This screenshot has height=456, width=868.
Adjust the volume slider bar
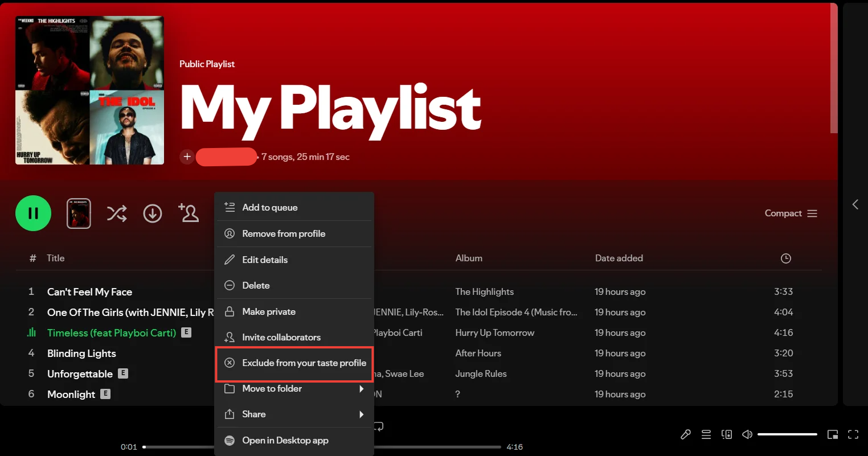click(x=787, y=434)
